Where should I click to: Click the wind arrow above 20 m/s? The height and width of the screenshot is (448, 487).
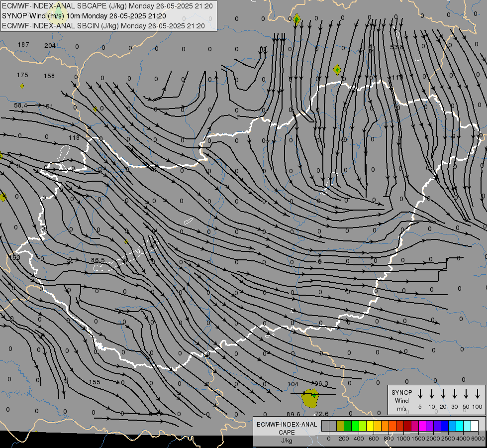click(x=443, y=393)
